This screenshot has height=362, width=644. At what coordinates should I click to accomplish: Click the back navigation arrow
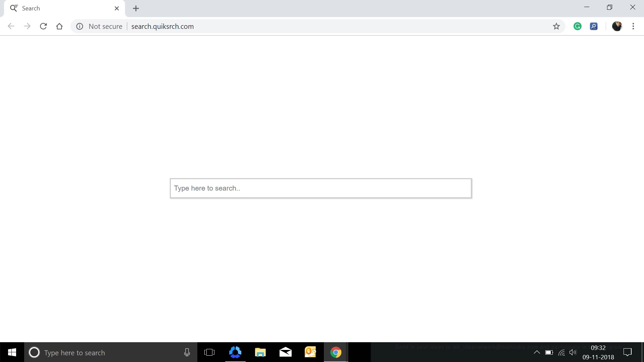pos(11,26)
